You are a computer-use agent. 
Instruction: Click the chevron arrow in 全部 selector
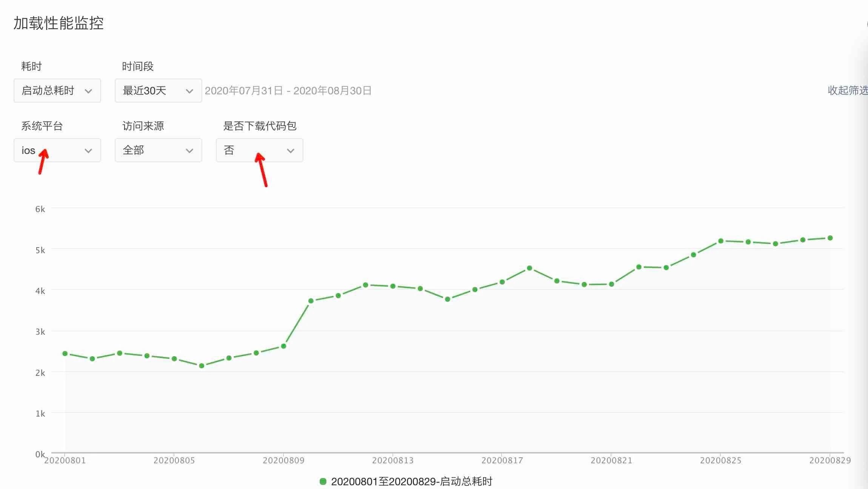(x=189, y=151)
